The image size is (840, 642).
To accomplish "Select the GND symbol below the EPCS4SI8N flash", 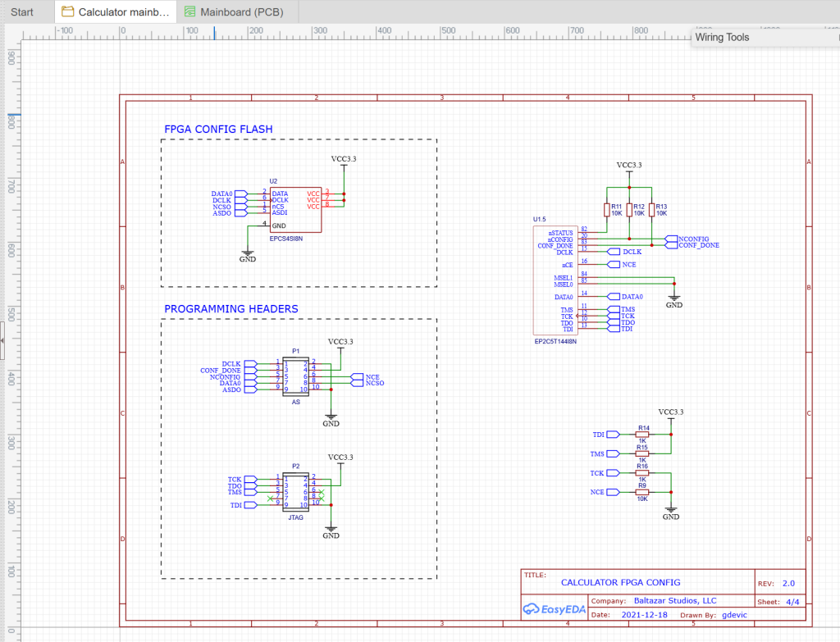I will click(x=248, y=254).
